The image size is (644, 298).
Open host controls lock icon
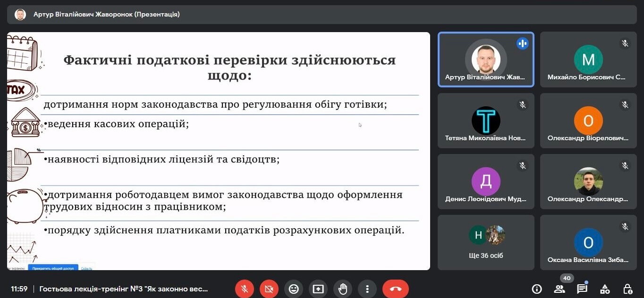coord(627,289)
